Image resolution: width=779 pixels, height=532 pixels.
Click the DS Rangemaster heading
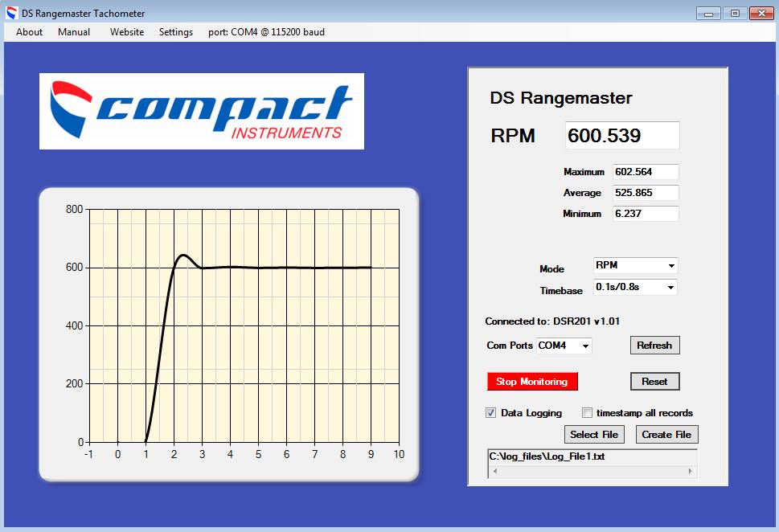(x=561, y=98)
